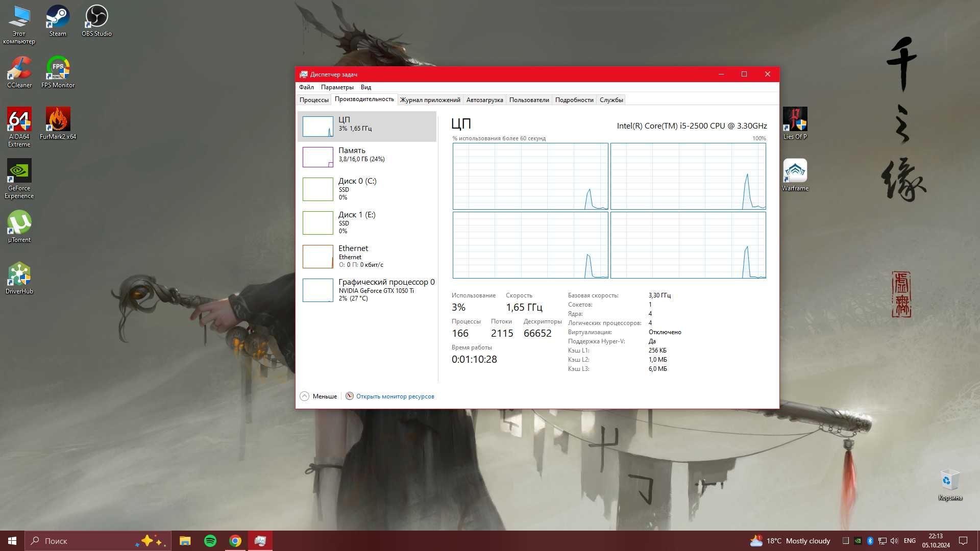
Task: Click the resource monitor icon
Action: tap(350, 396)
